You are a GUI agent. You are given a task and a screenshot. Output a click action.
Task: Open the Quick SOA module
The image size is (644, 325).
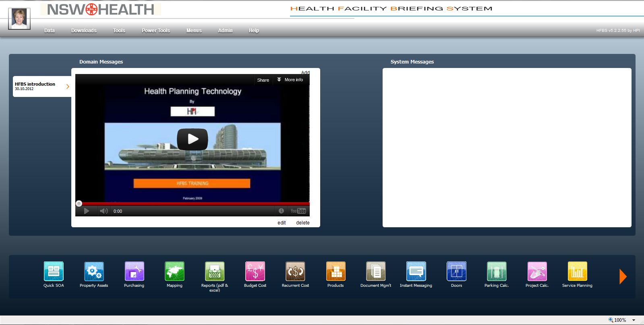(54, 271)
